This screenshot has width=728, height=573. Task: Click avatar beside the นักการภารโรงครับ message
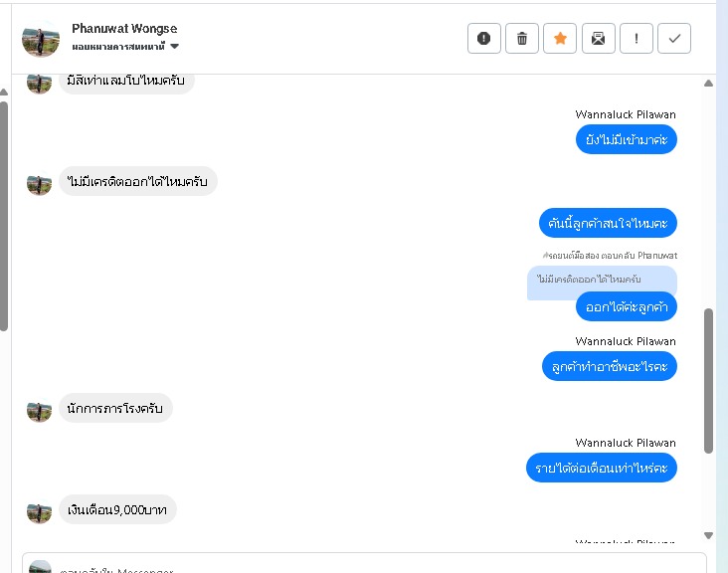[x=40, y=409]
